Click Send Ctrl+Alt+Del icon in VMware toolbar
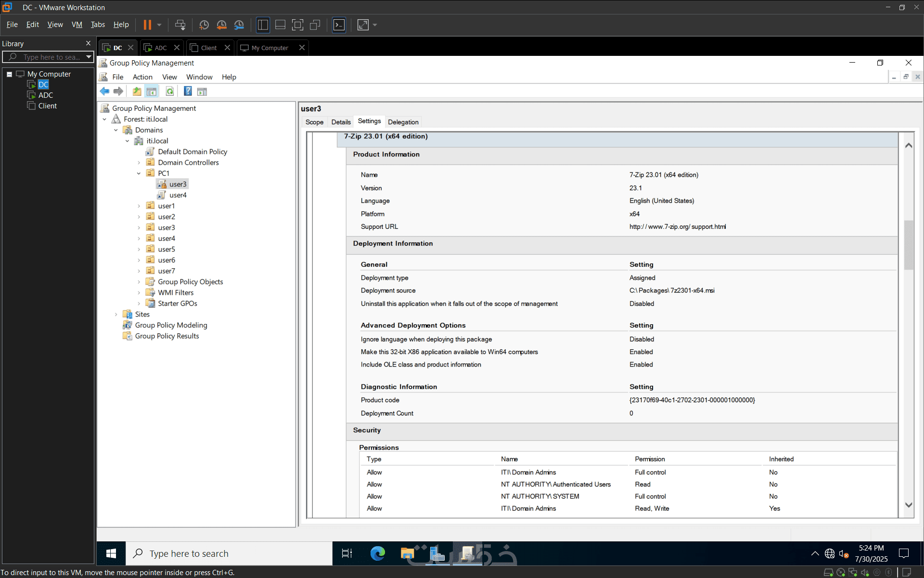The height and width of the screenshot is (578, 924). pos(180,25)
